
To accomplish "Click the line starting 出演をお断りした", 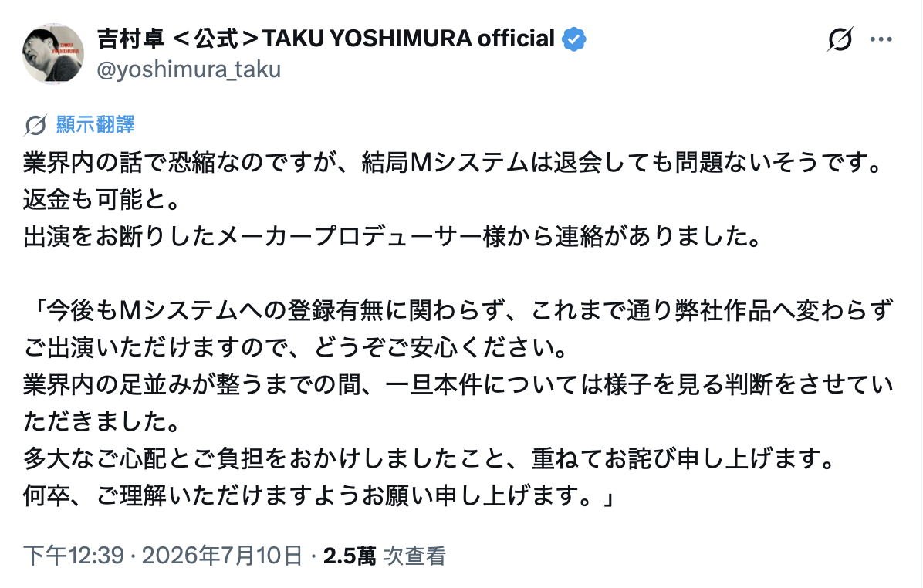I will point(394,237).
